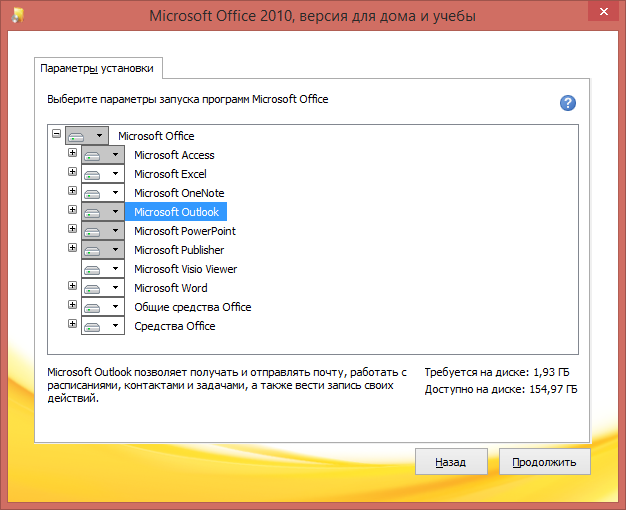The height and width of the screenshot is (510, 626).
Task: Open install options dropdown for Microsoft Visio Viewer
Action: pyautogui.click(x=103, y=269)
